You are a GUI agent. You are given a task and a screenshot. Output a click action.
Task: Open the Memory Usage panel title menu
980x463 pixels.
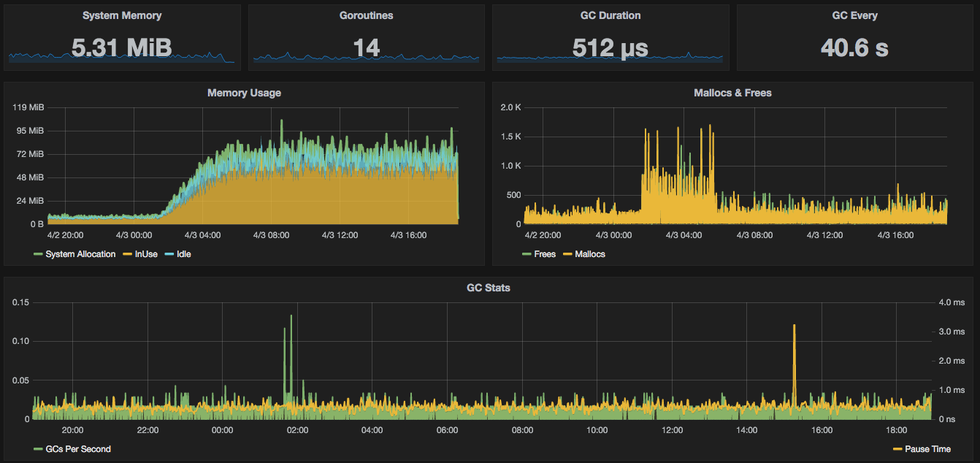pos(244,93)
